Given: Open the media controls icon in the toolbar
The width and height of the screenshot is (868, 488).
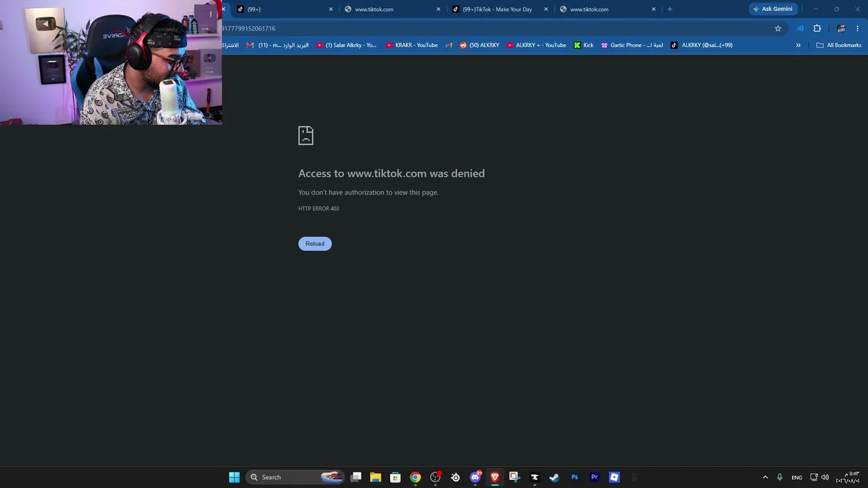Looking at the screenshot, I should click(x=800, y=28).
